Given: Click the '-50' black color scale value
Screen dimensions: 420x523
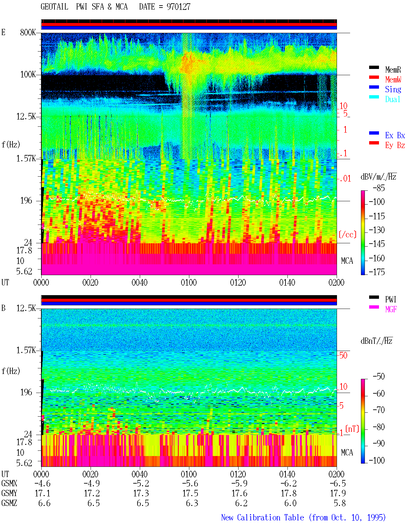Looking at the screenshot, I should click(379, 377).
